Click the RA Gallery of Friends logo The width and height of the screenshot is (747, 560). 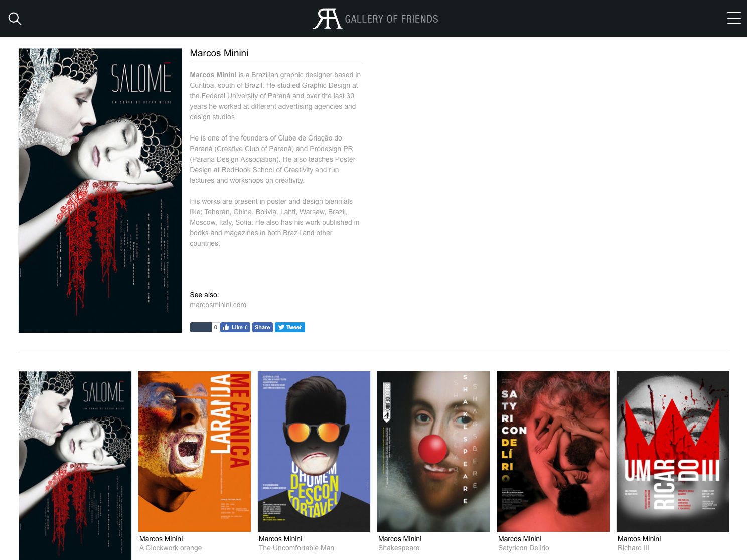(375, 19)
